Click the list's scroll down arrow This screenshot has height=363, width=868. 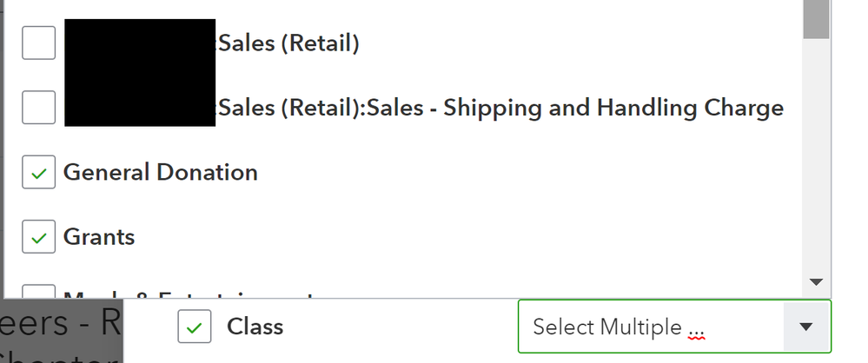click(816, 282)
